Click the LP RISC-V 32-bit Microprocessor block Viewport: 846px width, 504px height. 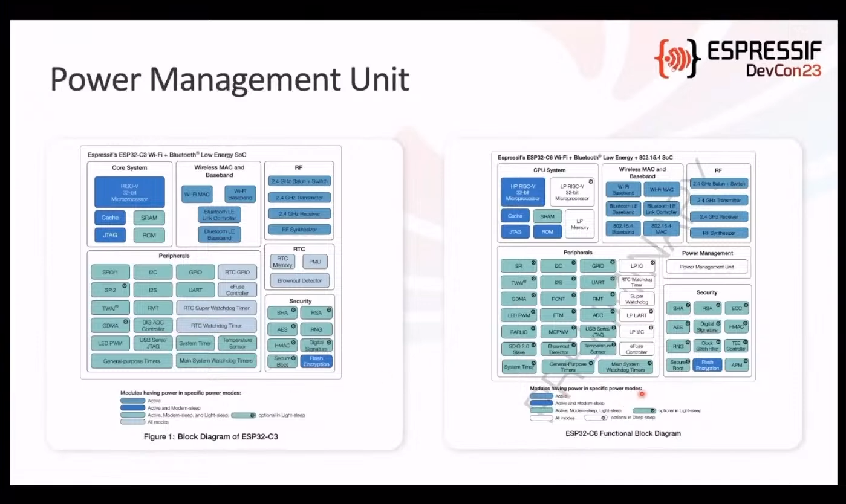coord(572,192)
